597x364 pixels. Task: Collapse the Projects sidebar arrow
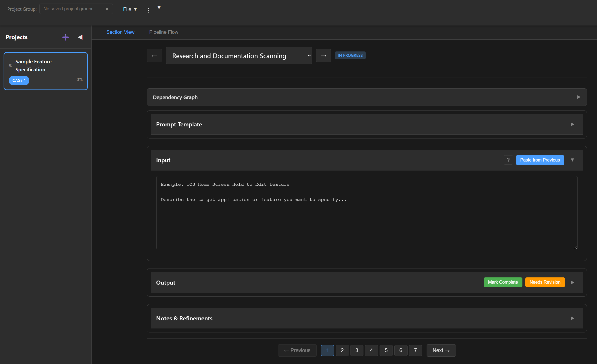pos(80,37)
